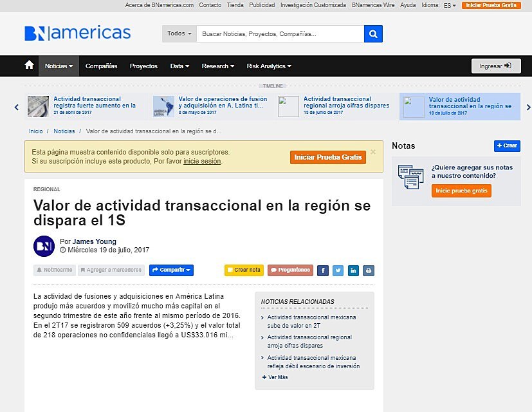Dismiss the subscriber notice with X
Viewport: 532px width, 412px height.
coord(373,152)
